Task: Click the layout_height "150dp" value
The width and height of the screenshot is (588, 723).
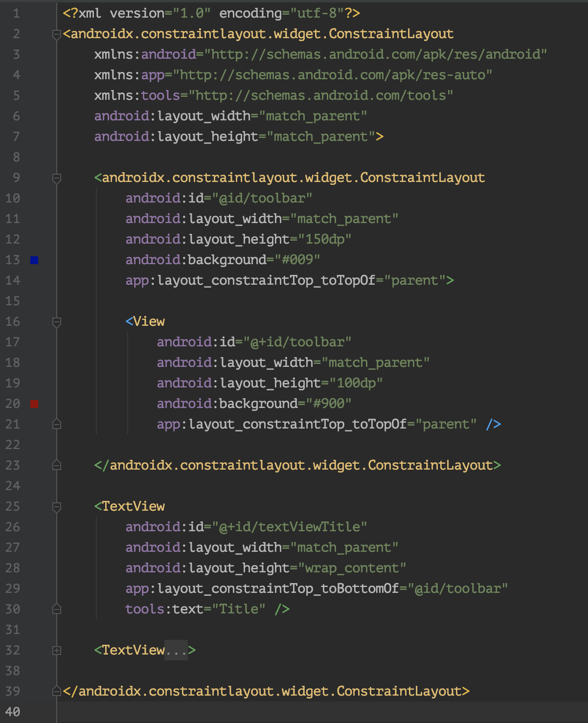Action: click(325, 239)
